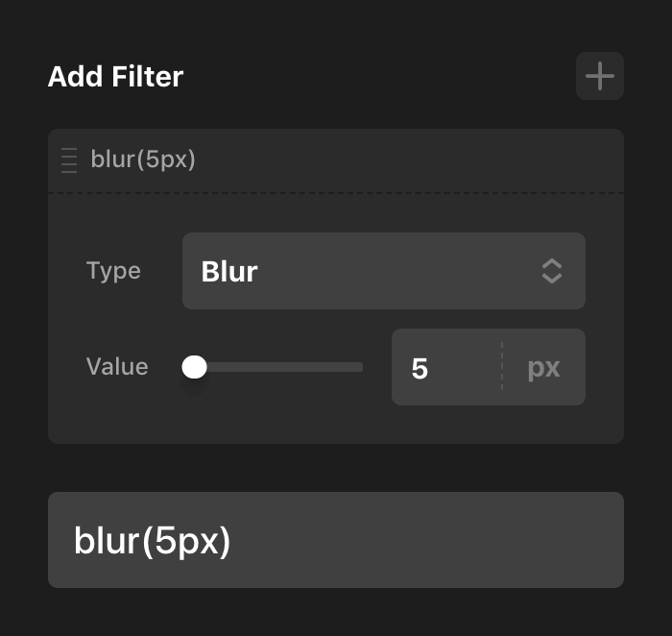
Task: Click the Add Filter heading
Action: (x=115, y=76)
